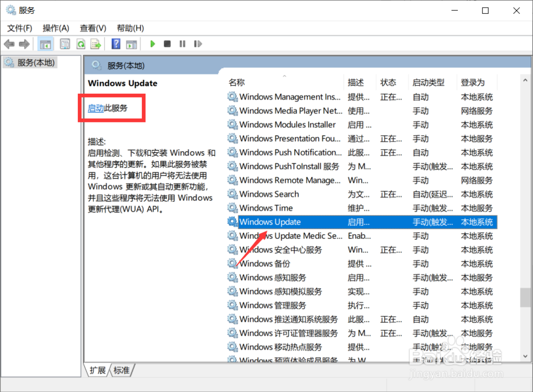Pause service with pause toolbar button

(182, 44)
